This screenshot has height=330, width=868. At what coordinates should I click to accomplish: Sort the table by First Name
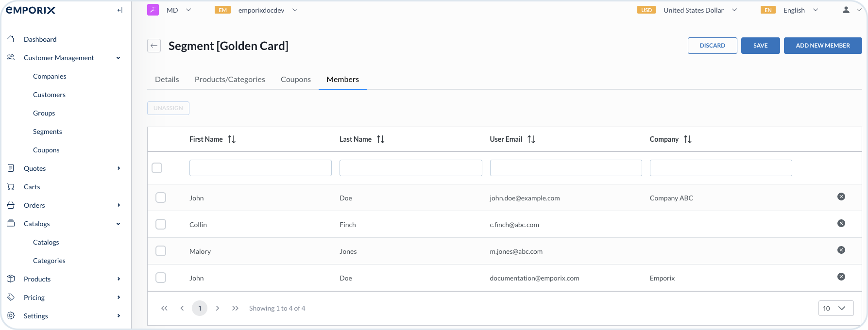[x=232, y=139]
